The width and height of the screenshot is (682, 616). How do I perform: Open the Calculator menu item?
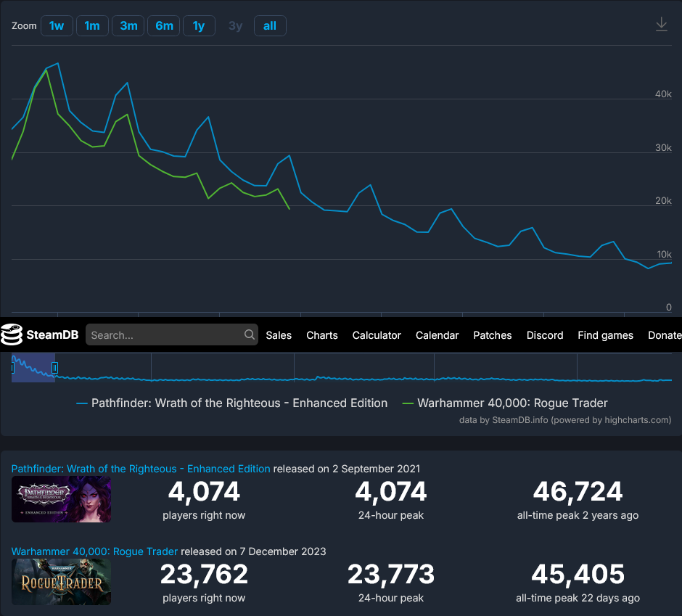point(377,335)
